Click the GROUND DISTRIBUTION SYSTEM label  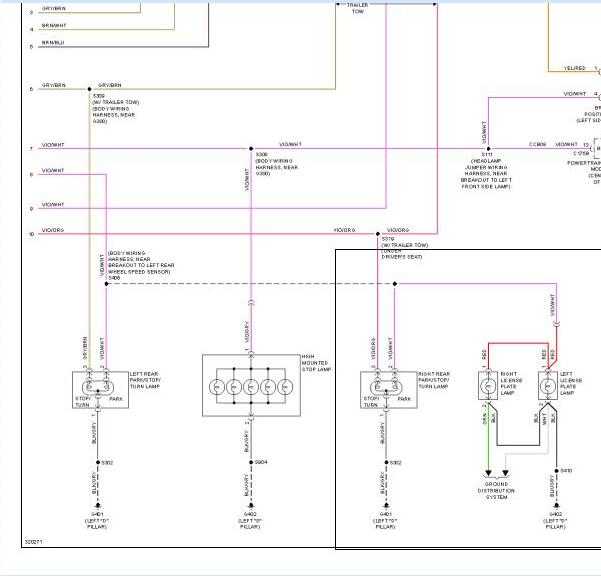click(x=496, y=491)
